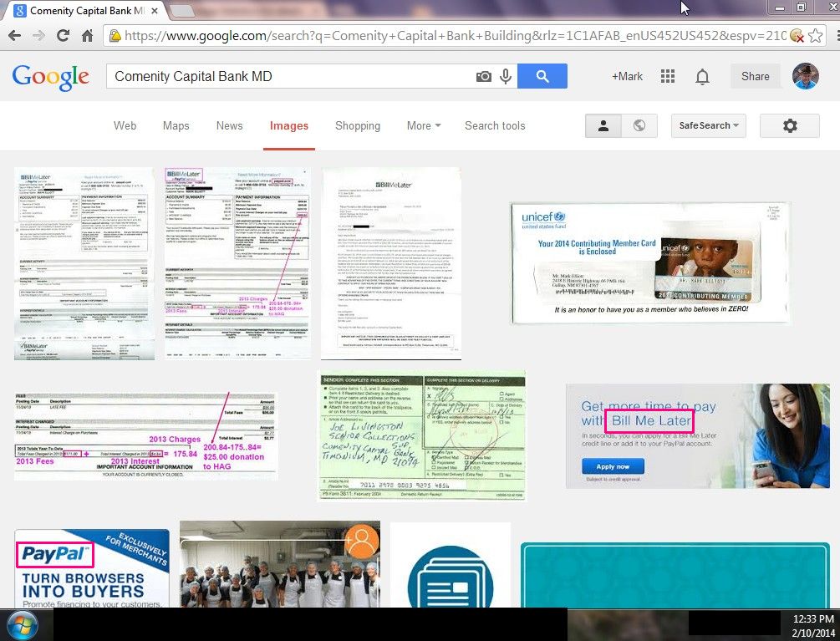This screenshot has height=641, width=840.
Task: Open the teal rectangle image thumbnail
Action: 675,575
